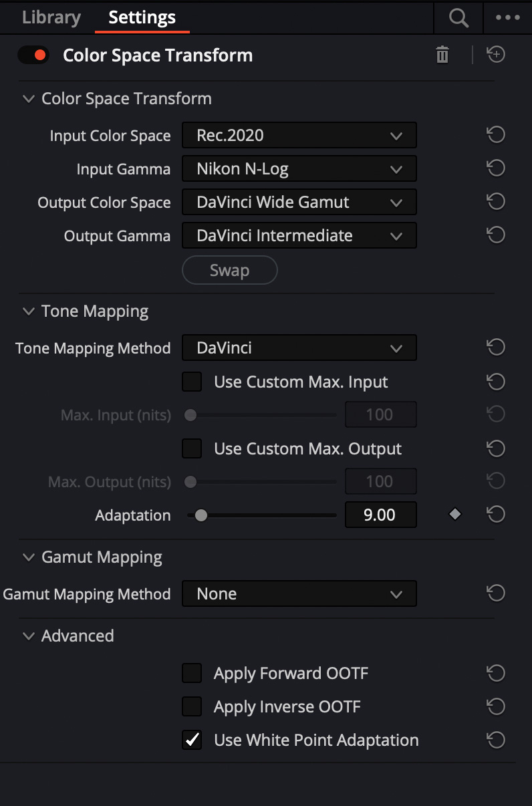Enable Apply Forward OOTF checkbox

click(192, 673)
